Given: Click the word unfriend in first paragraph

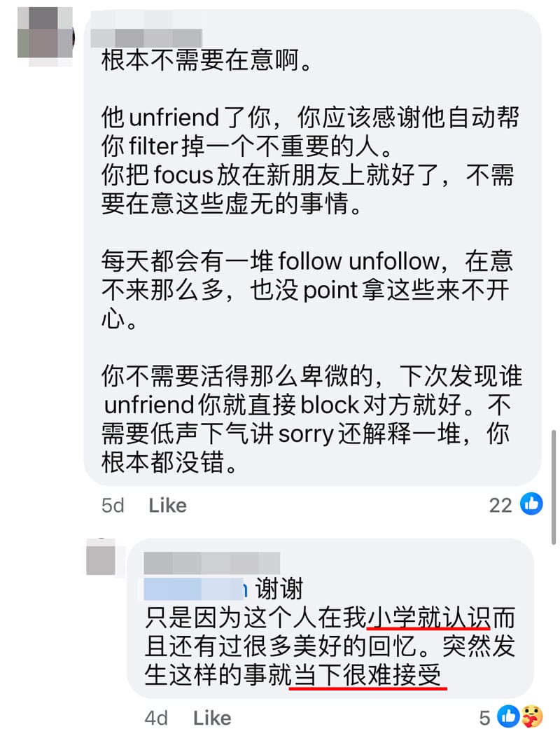Looking at the screenshot, I should coord(174,117).
